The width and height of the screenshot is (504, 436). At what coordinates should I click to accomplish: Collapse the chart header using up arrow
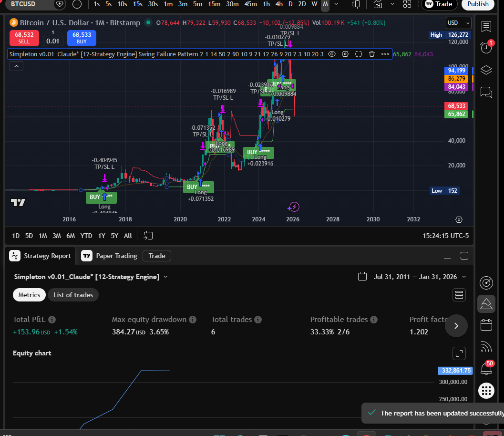16,66
